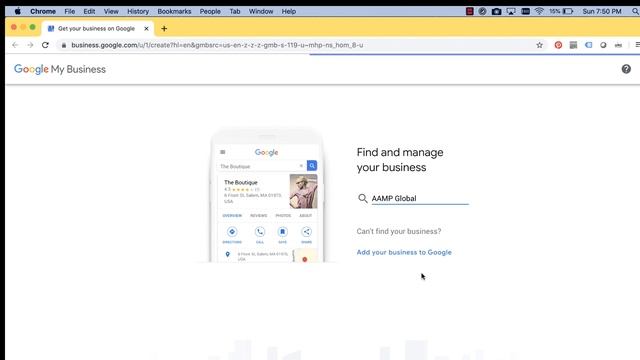The width and height of the screenshot is (640, 360).
Task: Open the Apple menu
Action: coord(18,11)
